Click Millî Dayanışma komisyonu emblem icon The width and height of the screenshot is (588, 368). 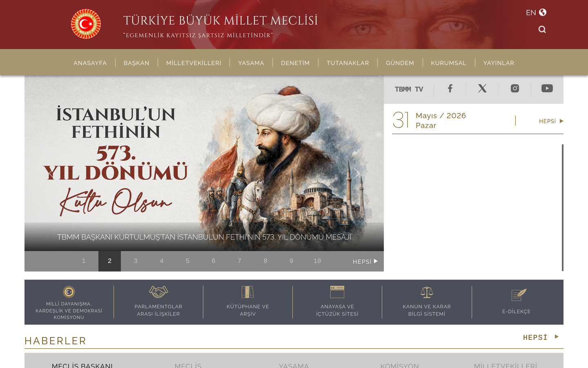pos(69,292)
